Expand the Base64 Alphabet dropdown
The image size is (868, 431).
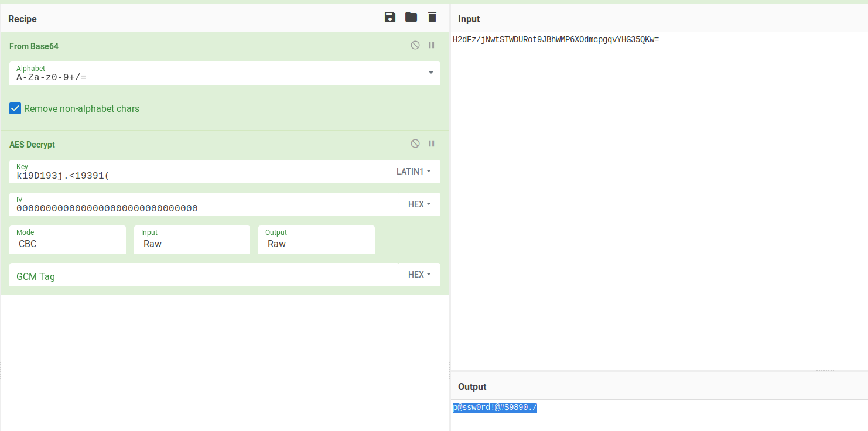click(x=431, y=73)
